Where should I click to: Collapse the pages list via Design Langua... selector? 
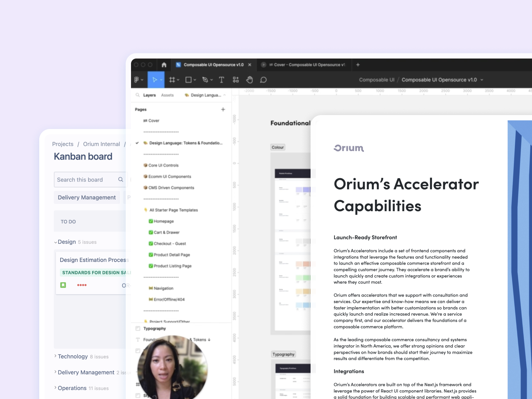pos(205,95)
